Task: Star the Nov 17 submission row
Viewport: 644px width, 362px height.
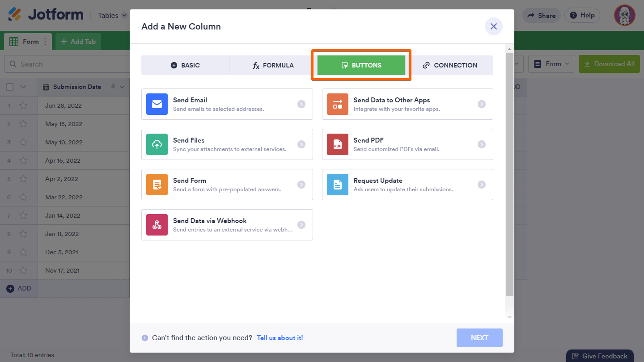Action: 24,270
